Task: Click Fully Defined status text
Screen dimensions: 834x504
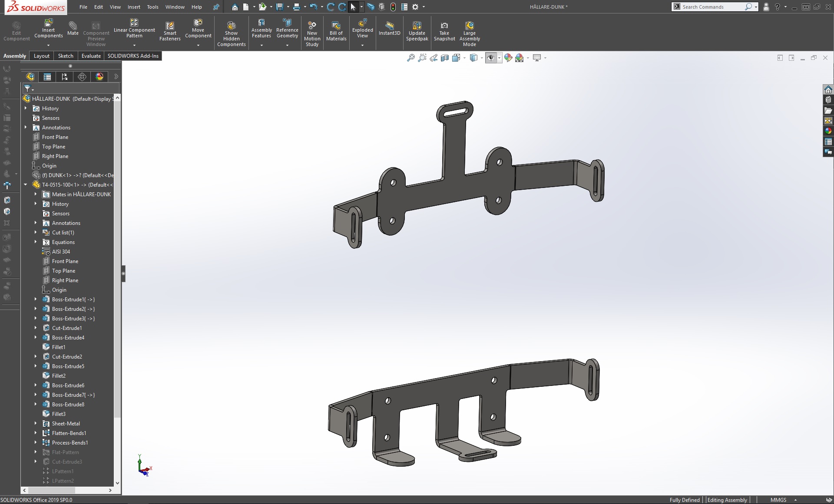Action: click(x=684, y=500)
